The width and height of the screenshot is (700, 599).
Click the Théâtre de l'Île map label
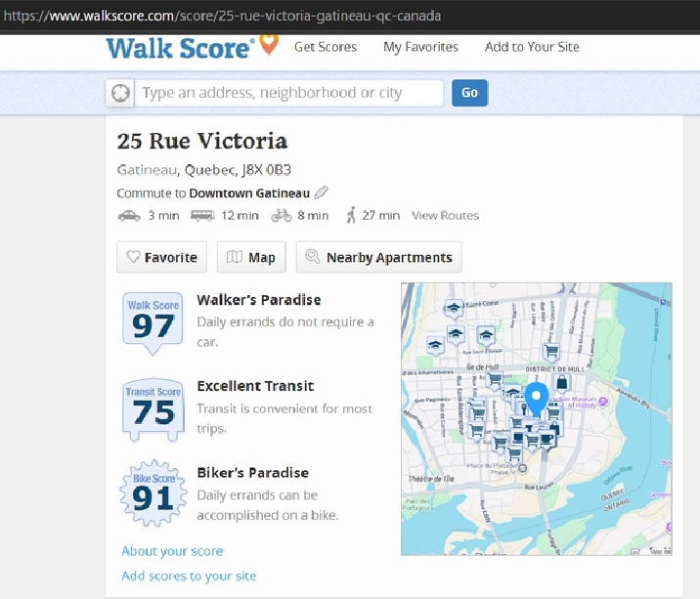431,479
